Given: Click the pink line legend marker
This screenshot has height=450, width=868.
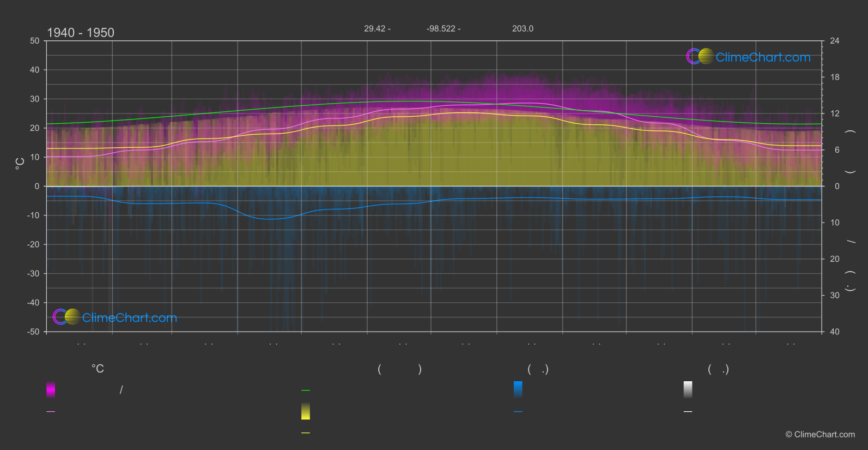Looking at the screenshot, I should click(51, 412).
